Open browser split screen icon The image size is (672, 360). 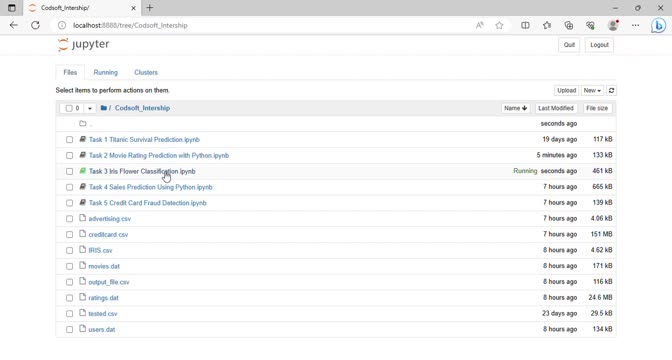(x=525, y=25)
